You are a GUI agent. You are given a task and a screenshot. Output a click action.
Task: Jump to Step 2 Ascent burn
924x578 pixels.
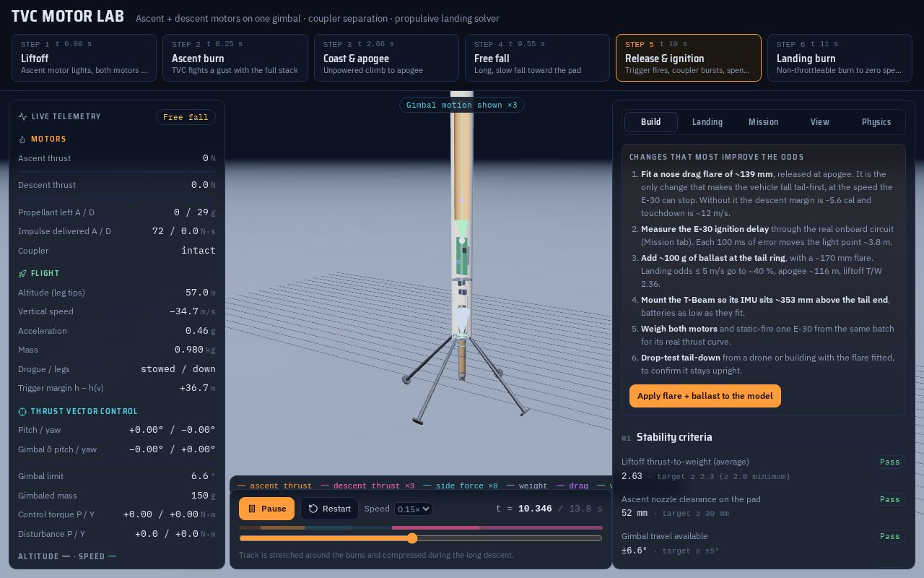pos(235,58)
